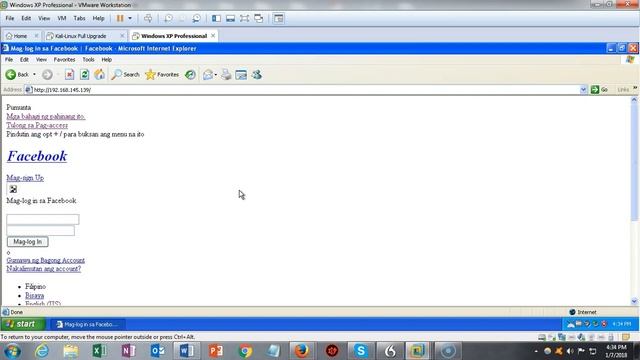
Task: Enter VMware full screen mode
Action: point(244,18)
